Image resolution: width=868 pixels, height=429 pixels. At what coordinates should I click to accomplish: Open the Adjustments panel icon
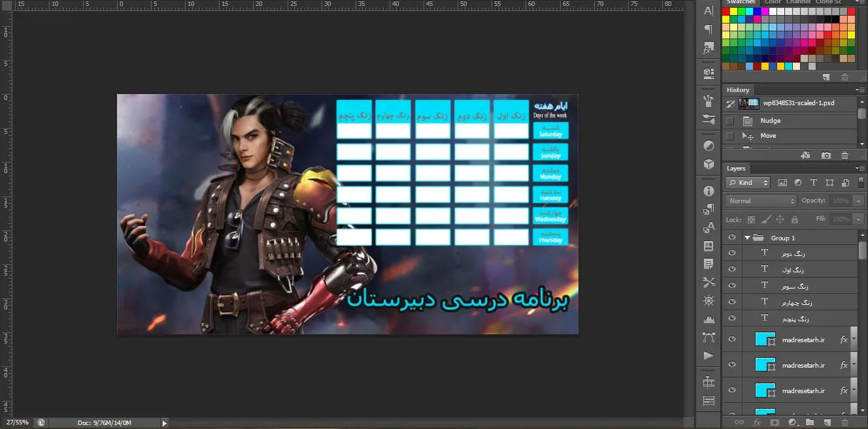click(x=709, y=145)
